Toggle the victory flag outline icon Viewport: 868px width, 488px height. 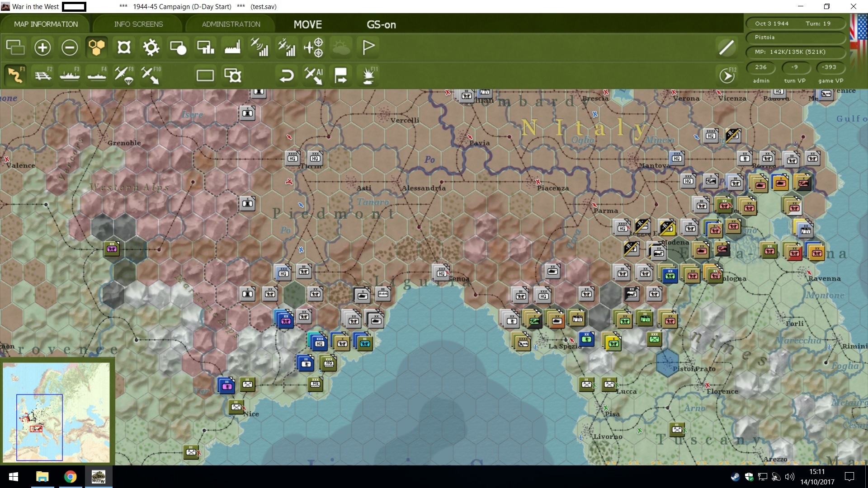(368, 47)
